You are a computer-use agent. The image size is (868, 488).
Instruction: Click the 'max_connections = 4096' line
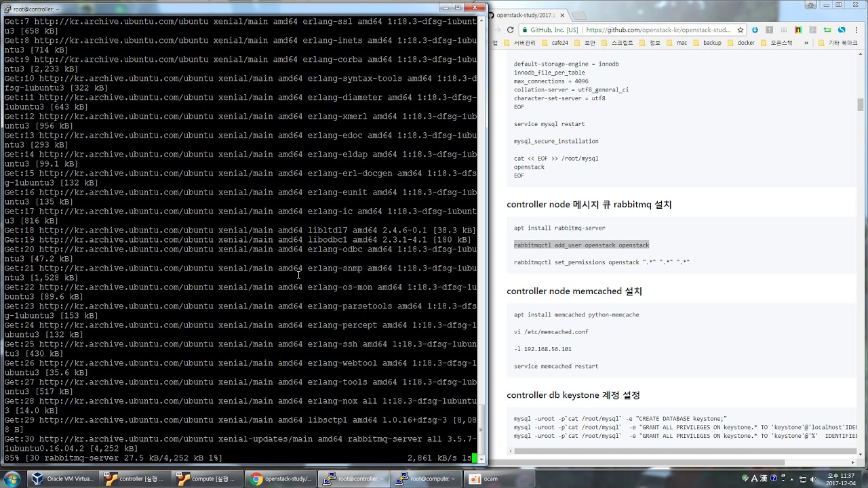click(551, 81)
